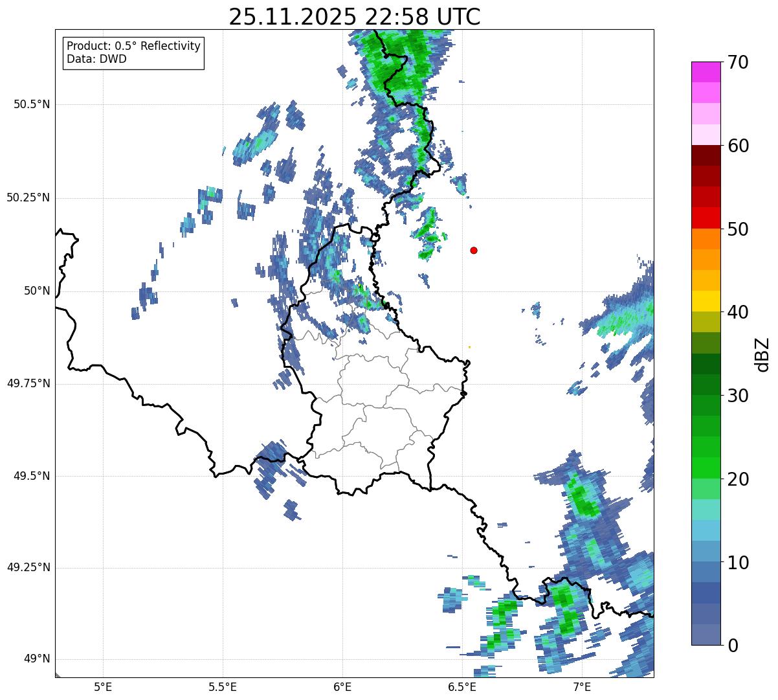
Task: Click the 49.5°N latitude label
Action: pyautogui.click(x=32, y=476)
